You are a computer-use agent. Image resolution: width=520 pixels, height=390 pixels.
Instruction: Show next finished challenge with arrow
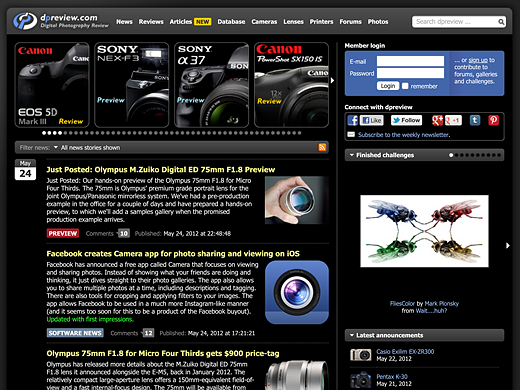point(508,246)
